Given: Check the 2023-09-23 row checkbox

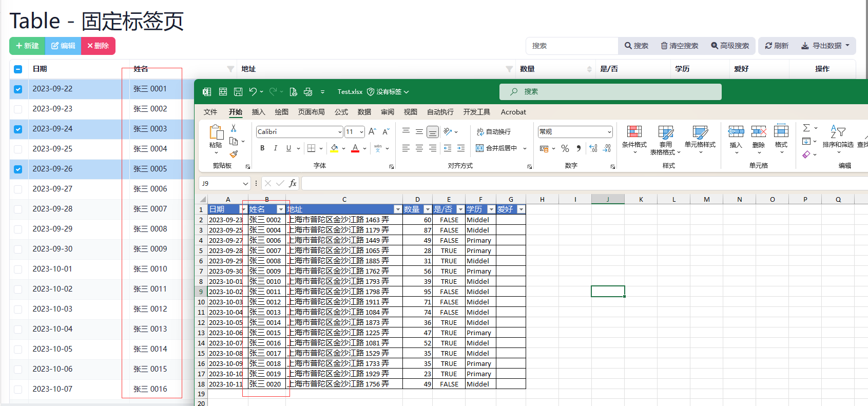Looking at the screenshot, I should pos(18,109).
